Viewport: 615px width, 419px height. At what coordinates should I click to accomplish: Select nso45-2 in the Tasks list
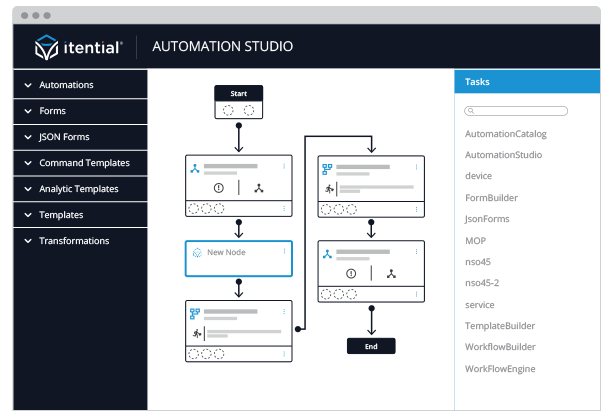[482, 283]
